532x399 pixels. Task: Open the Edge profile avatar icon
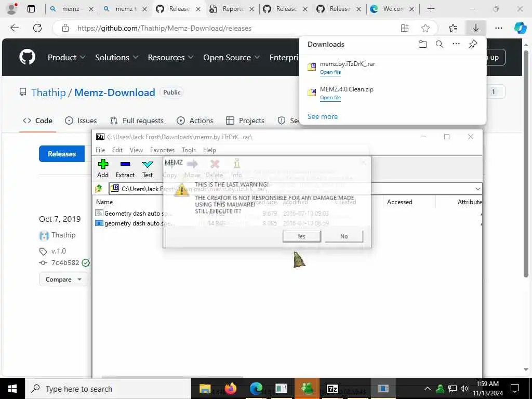point(12,9)
